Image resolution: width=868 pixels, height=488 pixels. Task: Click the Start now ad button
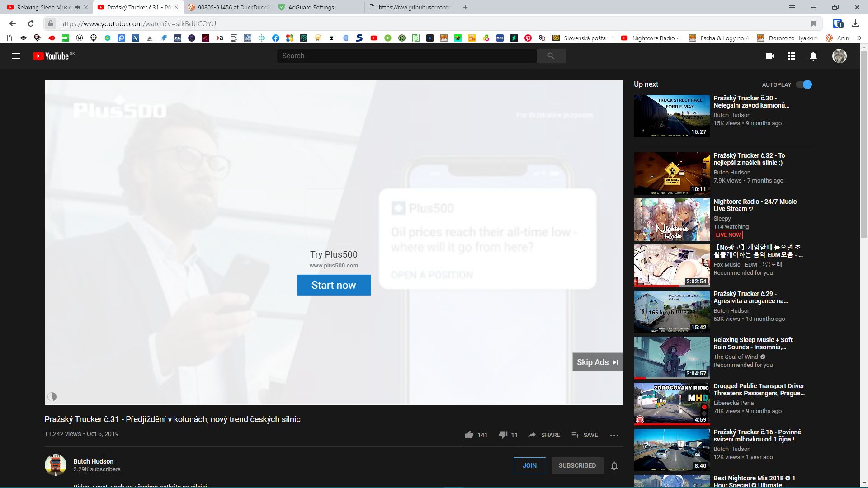coord(334,285)
